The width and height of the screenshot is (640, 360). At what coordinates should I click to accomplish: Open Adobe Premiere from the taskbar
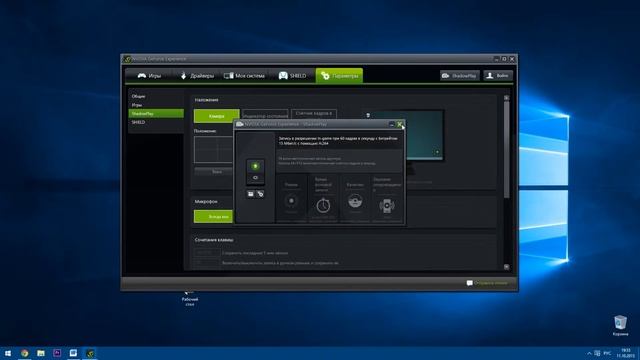[x=57, y=353]
